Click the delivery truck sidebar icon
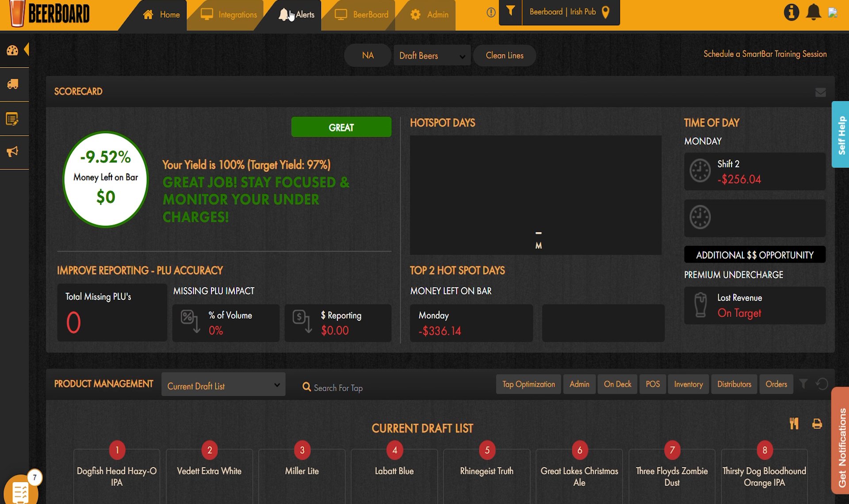849x504 pixels. [12, 84]
